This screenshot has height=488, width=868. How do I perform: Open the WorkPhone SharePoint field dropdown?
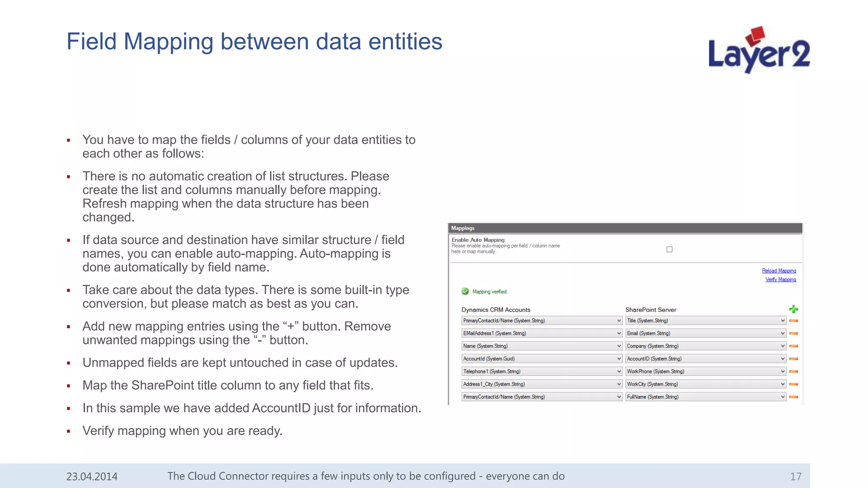point(706,372)
